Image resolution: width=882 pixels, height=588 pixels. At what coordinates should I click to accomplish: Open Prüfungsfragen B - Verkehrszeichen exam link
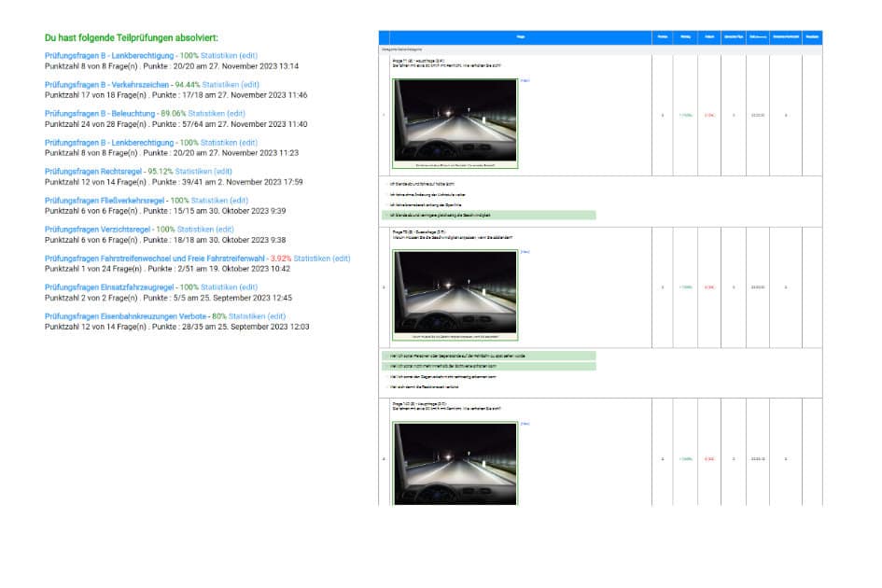(107, 84)
